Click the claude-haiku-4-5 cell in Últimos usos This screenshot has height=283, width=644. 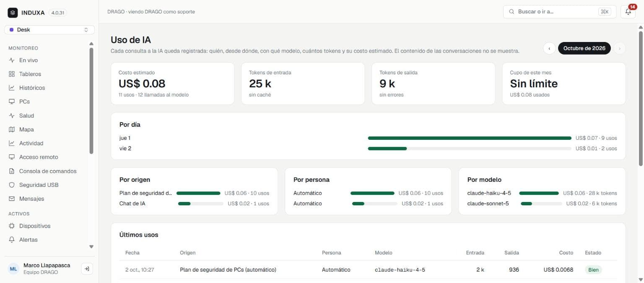400,270
